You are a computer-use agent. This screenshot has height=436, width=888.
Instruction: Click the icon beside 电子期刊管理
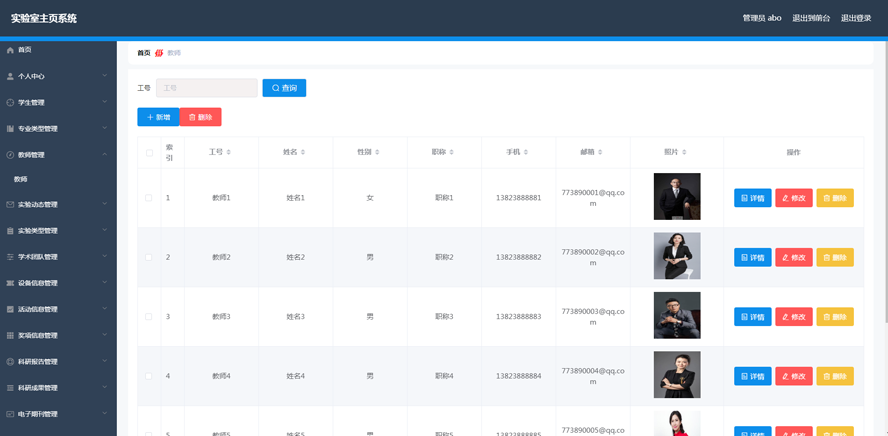pos(10,414)
